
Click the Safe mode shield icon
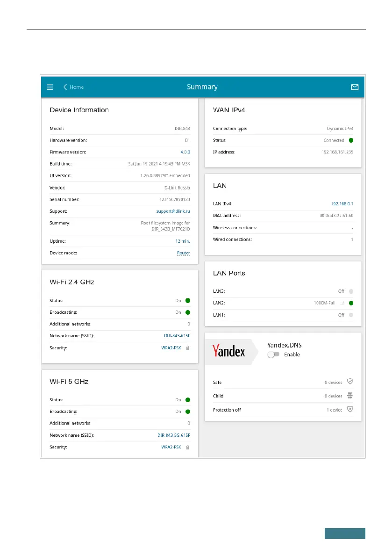coord(350,381)
